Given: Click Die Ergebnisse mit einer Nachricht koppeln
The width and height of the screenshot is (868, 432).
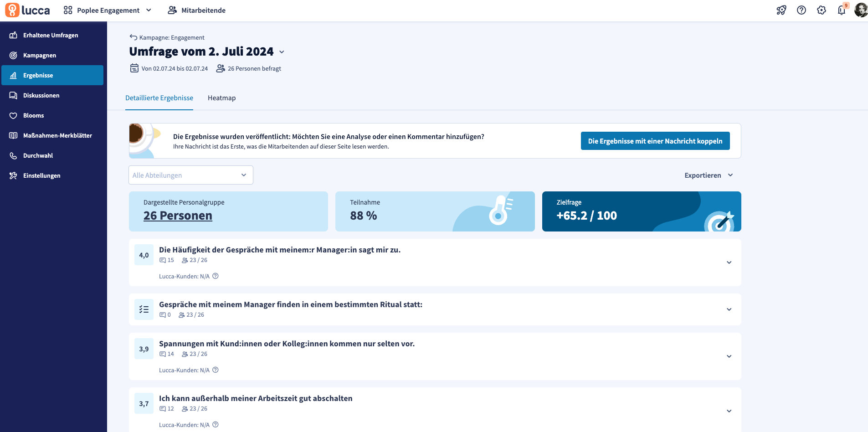Looking at the screenshot, I should tap(655, 141).
